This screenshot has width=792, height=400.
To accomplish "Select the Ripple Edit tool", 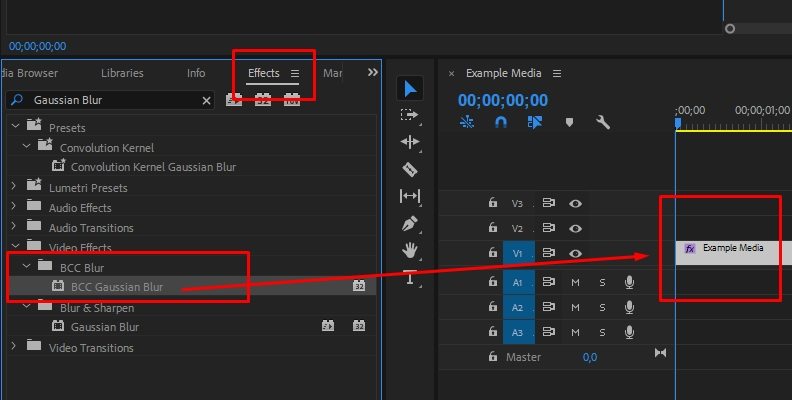I will point(410,142).
